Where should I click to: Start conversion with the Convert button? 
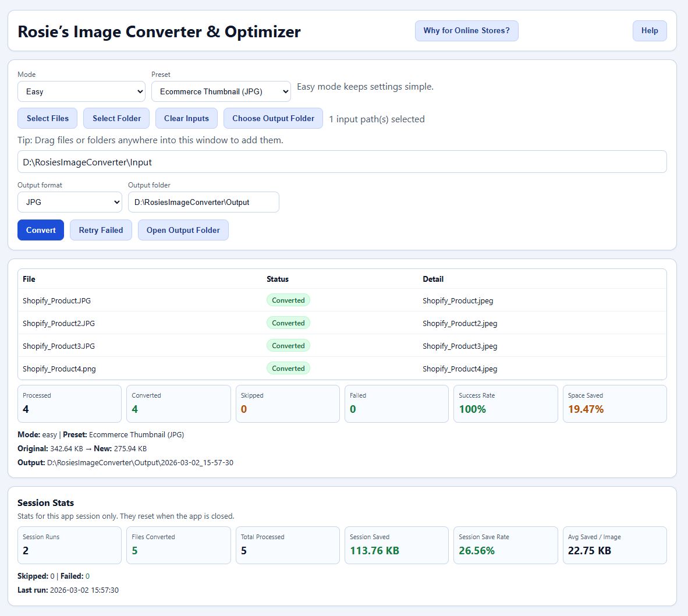point(41,230)
